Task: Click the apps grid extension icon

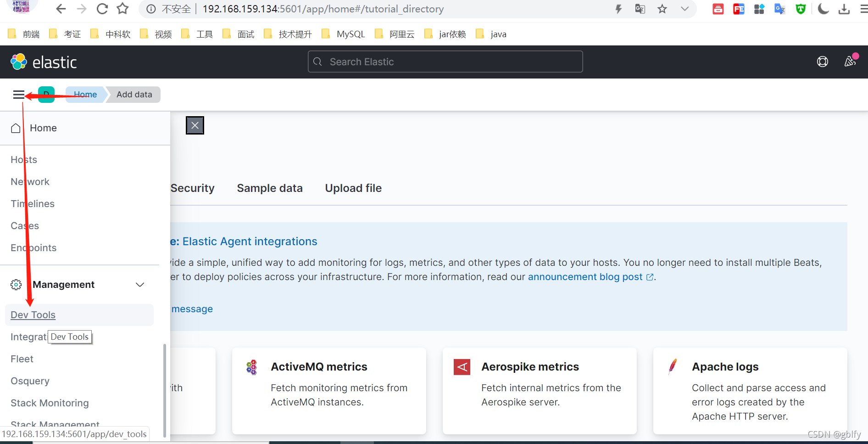Action: pos(759,9)
